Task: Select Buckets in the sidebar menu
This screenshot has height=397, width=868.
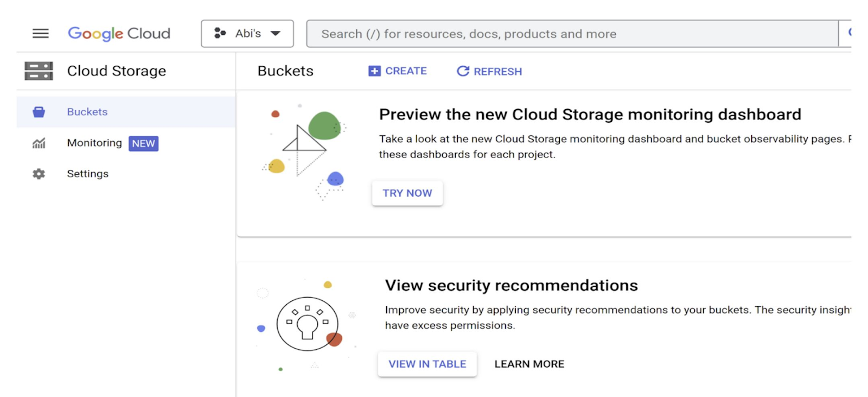Action: 87,112
